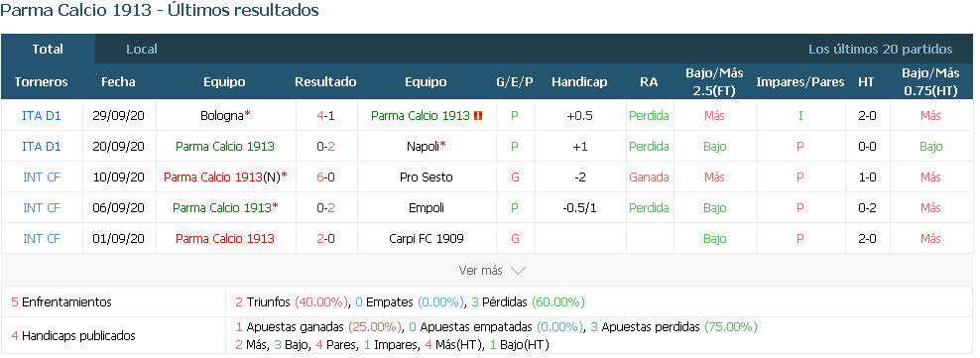
Task: Open the INT CF tournament link for 10/09/20
Action: coord(42,177)
